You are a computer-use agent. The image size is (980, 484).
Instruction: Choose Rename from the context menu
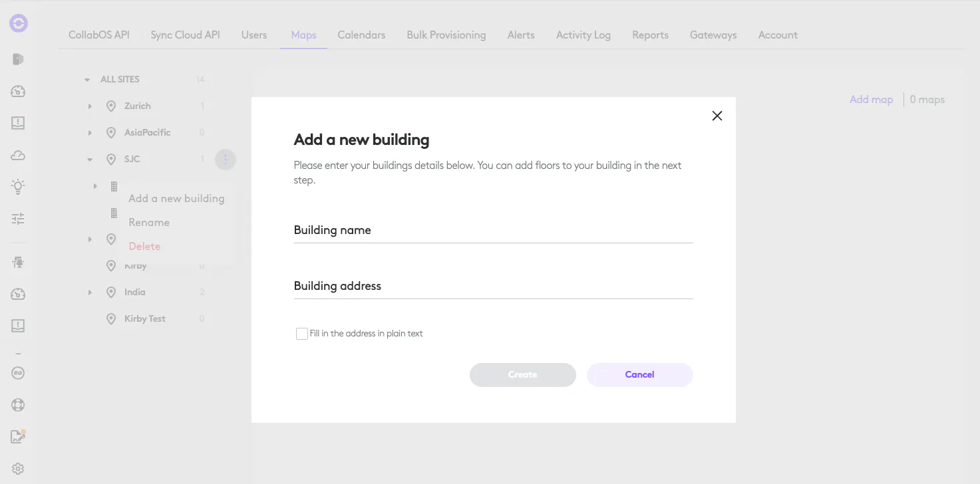point(149,222)
